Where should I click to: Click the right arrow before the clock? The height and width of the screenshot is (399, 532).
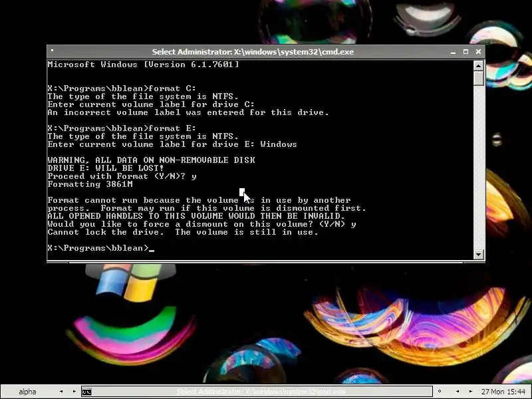point(470,392)
